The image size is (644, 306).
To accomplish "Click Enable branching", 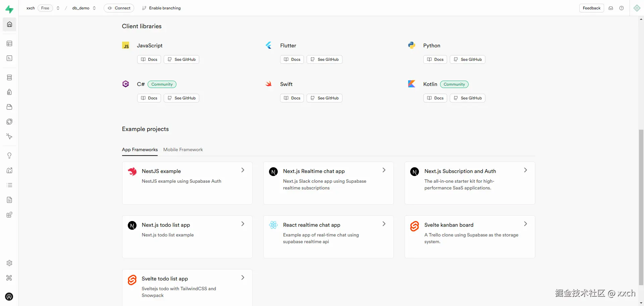I will [x=161, y=8].
